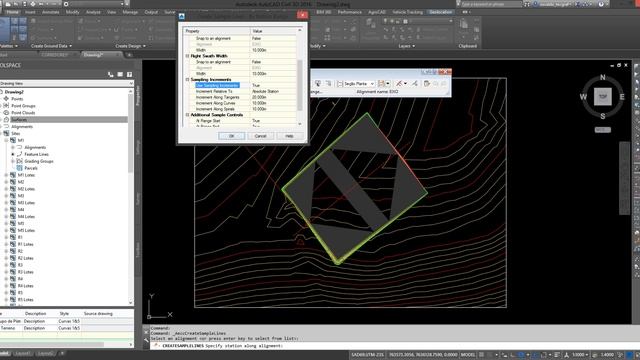Click the annotation scale 1:1000 in status bar
Screen dimensions: 640x360
pyautogui.click(x=579, y=355)
